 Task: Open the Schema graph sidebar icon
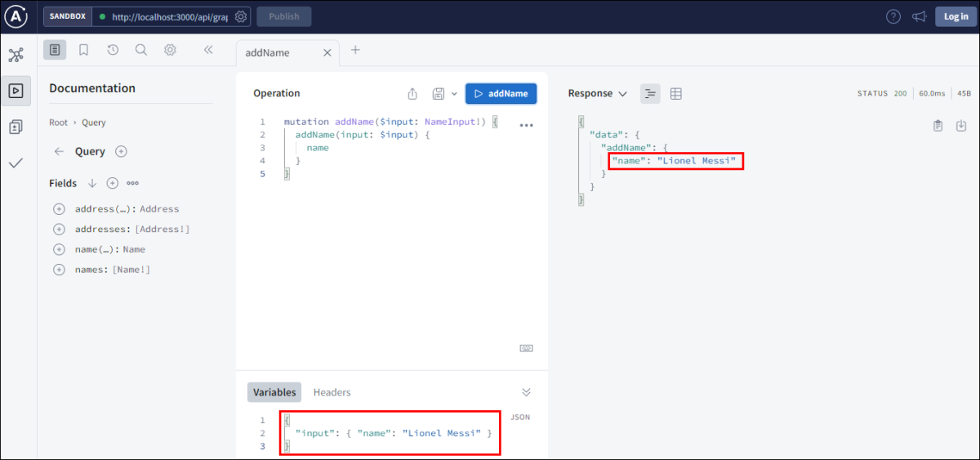tap(16, 55)
